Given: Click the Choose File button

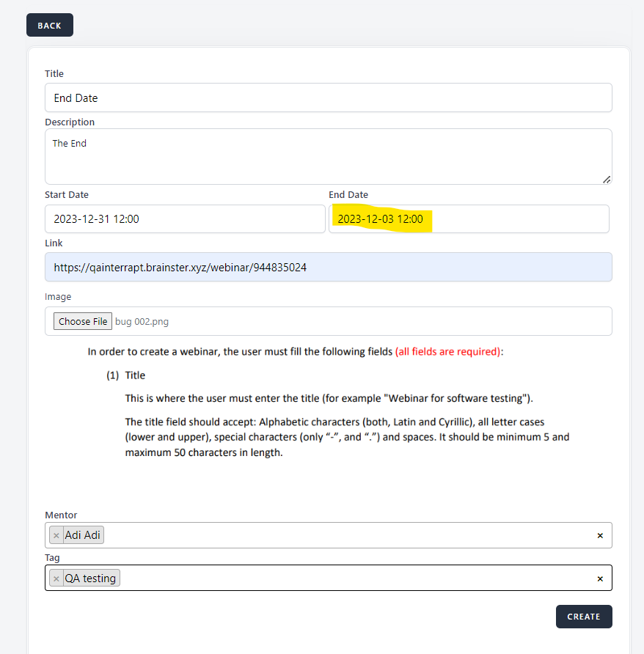Looking at the screenshot, I should 83,321.
